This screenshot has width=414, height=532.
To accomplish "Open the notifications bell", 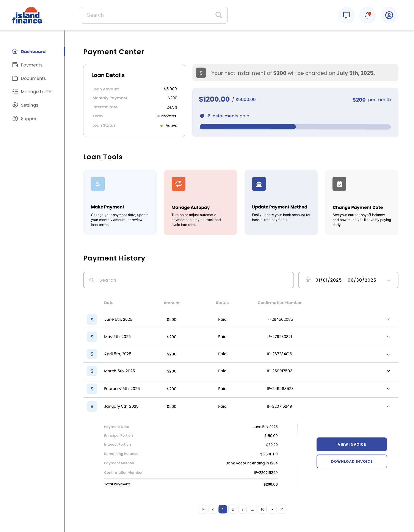I will (x=367, y=15).
